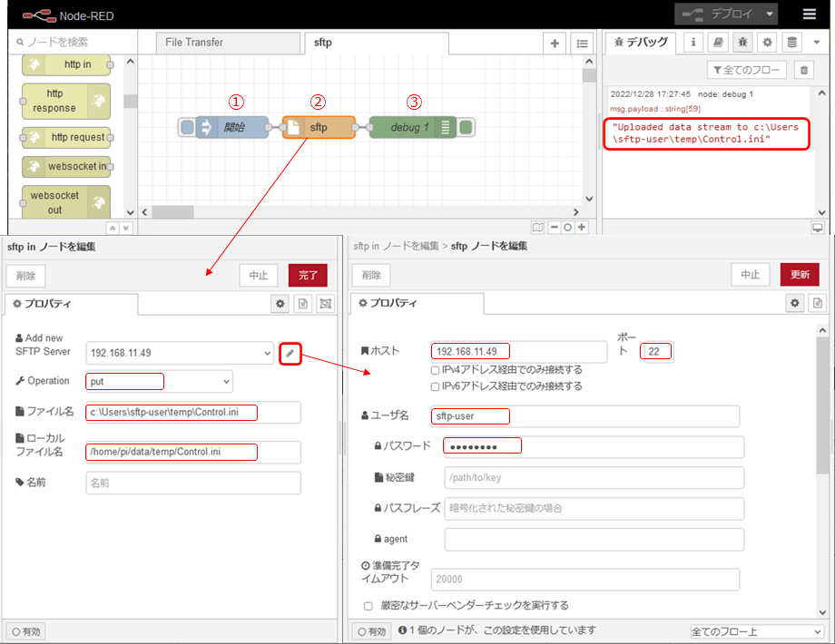835x644 pixels.
Task: Click the canvas horizontal scrollbar
Action: pyautogui.click(x=363, y=211)
